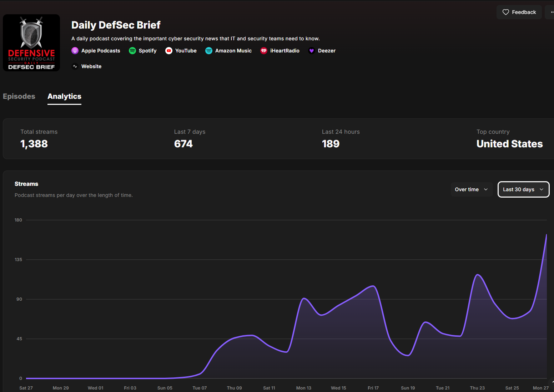This screenshot has width=554, height=392.
Task: Expand the Over time dropdown
Action: click(x=472, y=189)
